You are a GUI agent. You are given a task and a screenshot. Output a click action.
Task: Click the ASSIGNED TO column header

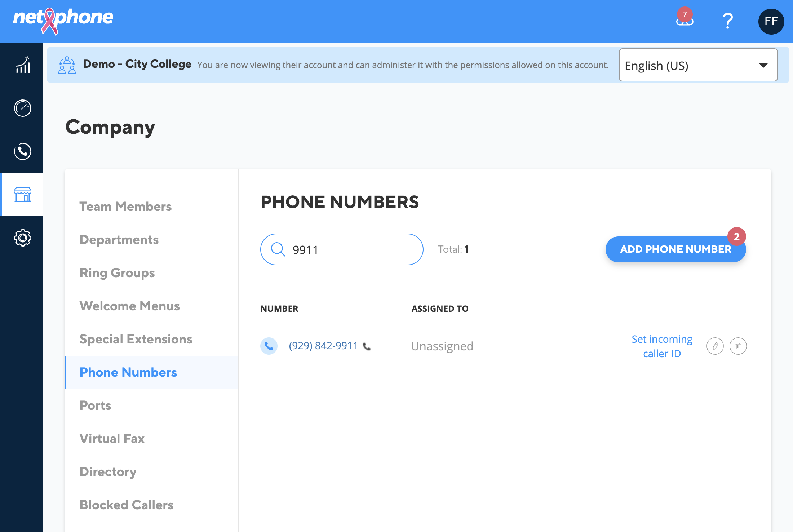(440, 309)
